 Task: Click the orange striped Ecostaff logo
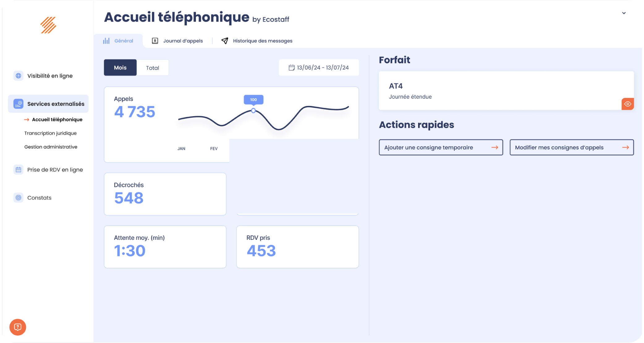pos(48,25)
